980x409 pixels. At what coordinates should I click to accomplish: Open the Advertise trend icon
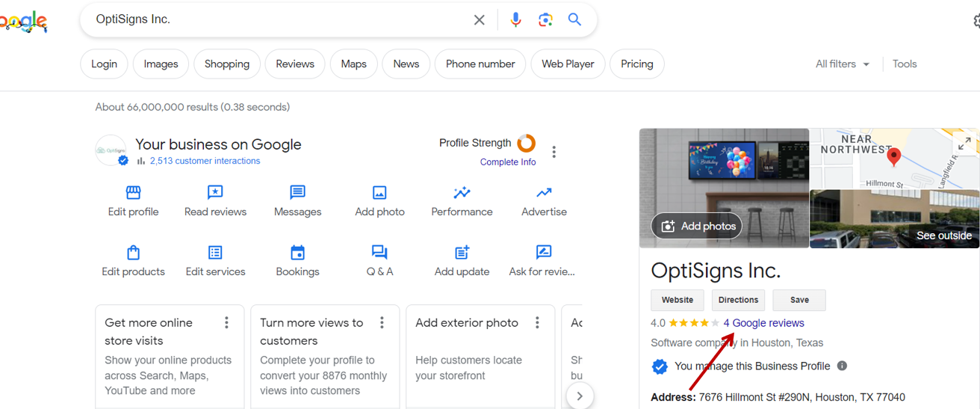click(544, 193)
